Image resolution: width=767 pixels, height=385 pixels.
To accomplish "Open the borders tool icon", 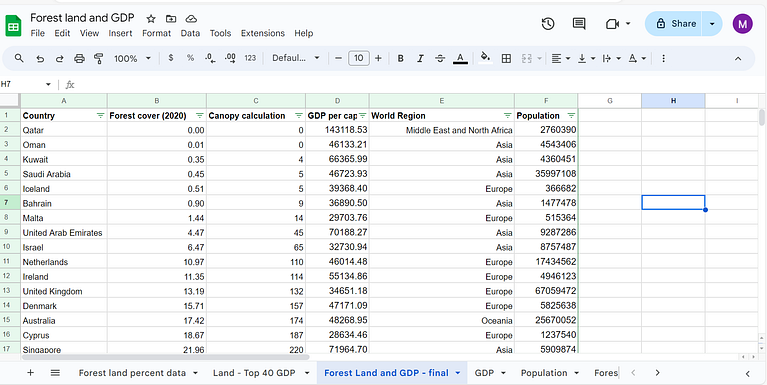I will point(506,59).
